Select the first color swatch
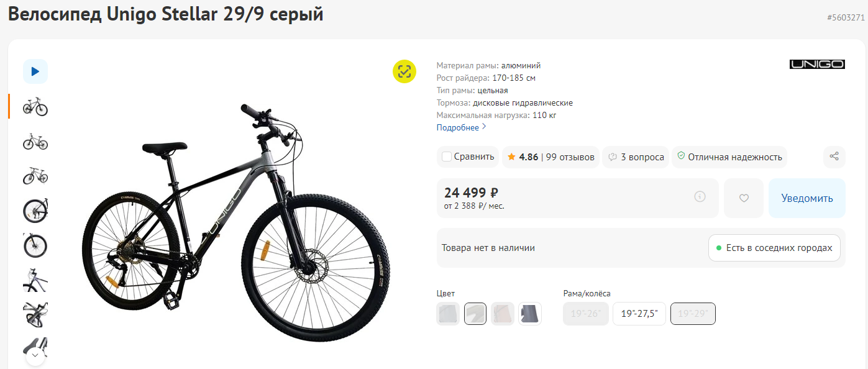The height and width of the screenshot is (369, 868). [448, 314]
